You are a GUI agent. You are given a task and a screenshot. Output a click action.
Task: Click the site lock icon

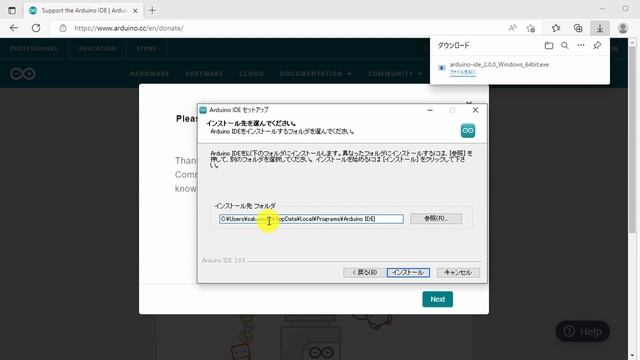(x=63, y=28)
